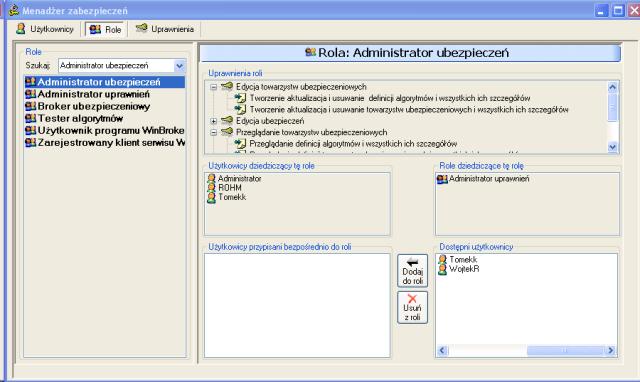Click horizontal scrollbar thumb in Dostępni użytkownicy

click(565, 350)
